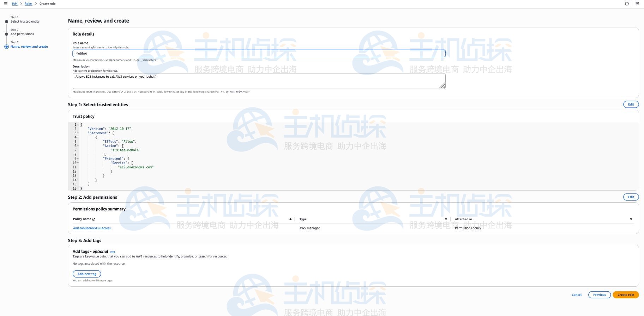Focus the Role name input field
Viewport: 644px width, 316px height.
click(x=259, y=54)
